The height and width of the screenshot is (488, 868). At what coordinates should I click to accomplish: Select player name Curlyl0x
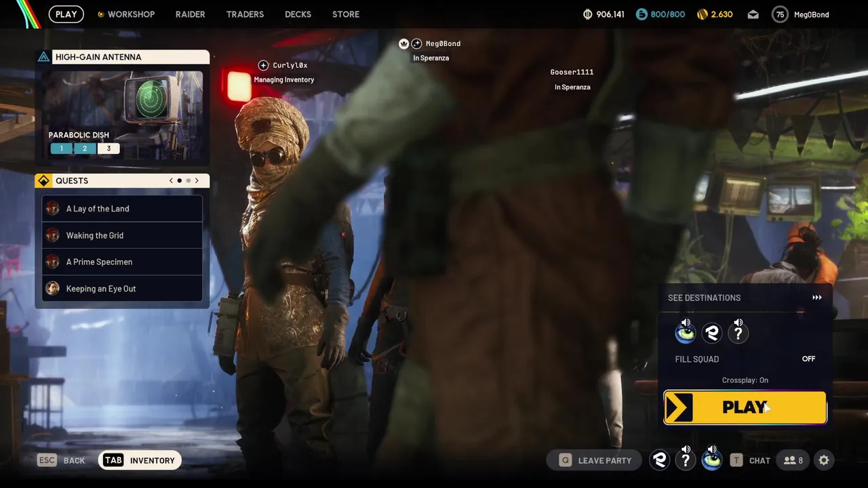coord(290,66)
